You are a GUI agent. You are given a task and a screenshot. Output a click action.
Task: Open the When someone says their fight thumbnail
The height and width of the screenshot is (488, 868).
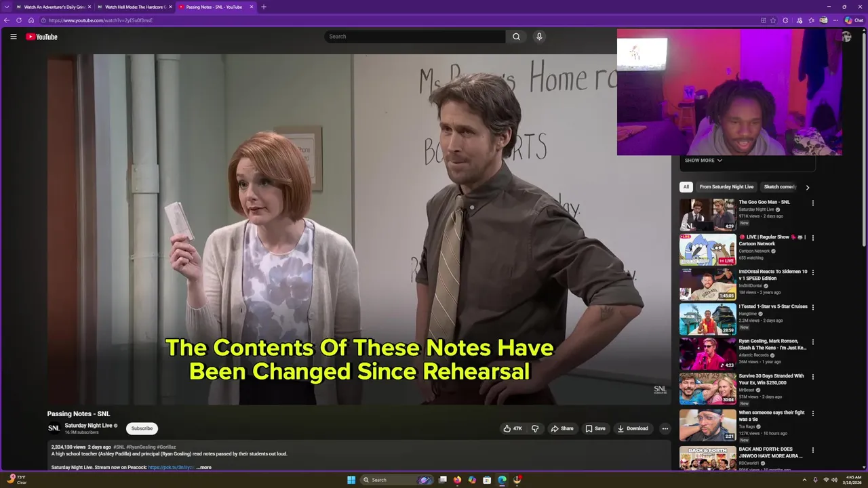707,425
